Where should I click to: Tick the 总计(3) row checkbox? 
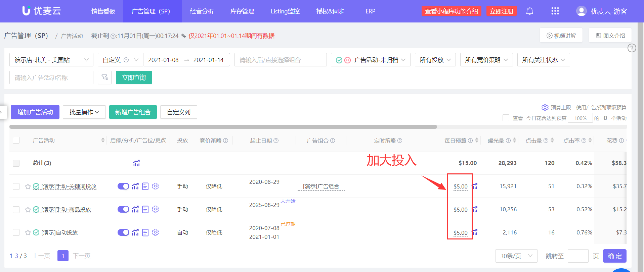(x=16, y=163)
